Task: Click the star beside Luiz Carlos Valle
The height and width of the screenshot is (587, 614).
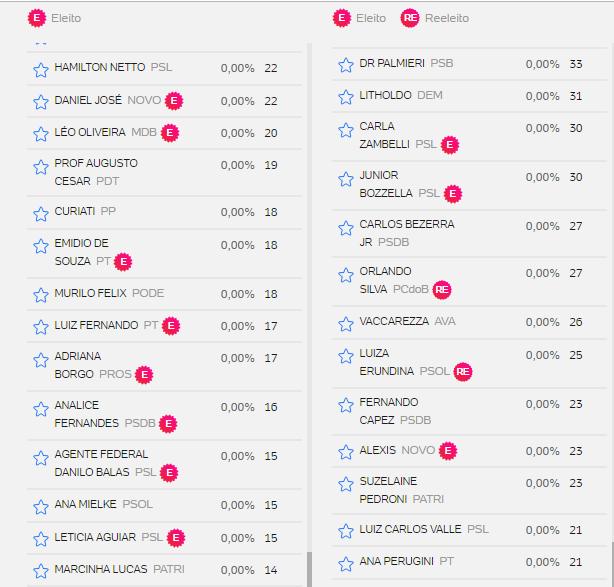Action: pyautogui.click(x=345, y=531)
